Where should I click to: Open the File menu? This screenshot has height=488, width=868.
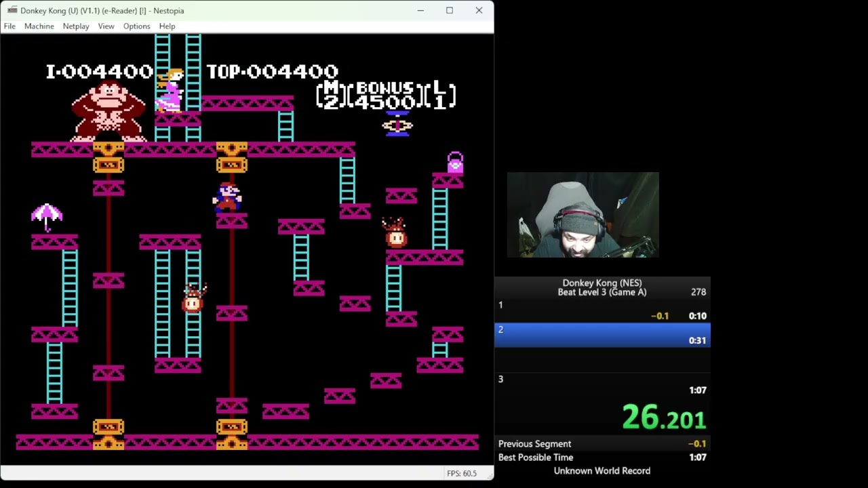[9, 26]
